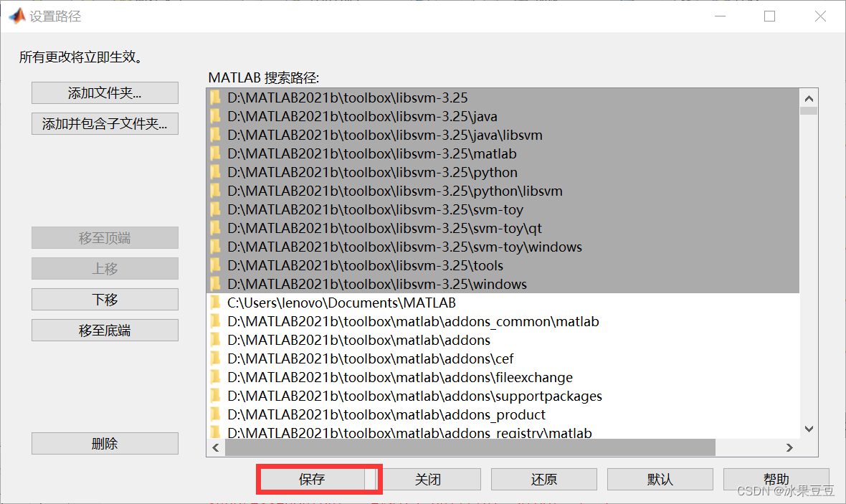Remove selected paths with 删除 button
Viewport: 846px width, 504px height.
105,444
